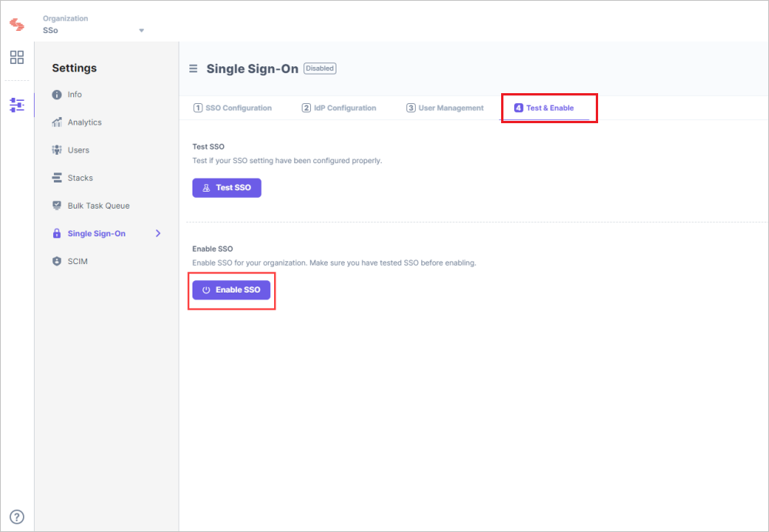Click the apps grid icon in left rail
The height and width of the screenshot is (532, 769).
tap(16, 57)
